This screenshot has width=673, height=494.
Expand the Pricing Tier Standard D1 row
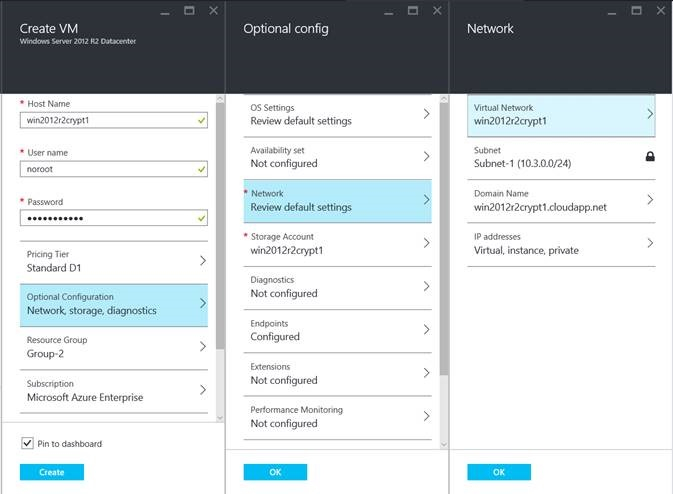pyautogui.click(x=115, y=261)
